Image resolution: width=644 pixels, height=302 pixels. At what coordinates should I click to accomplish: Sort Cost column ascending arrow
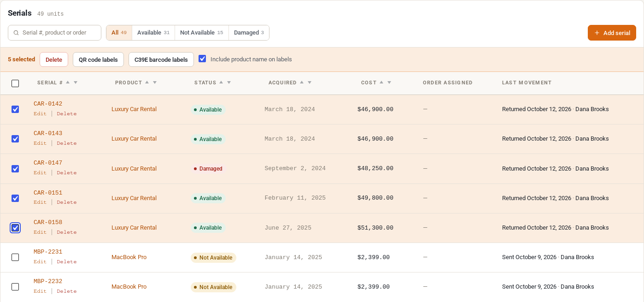381,82
